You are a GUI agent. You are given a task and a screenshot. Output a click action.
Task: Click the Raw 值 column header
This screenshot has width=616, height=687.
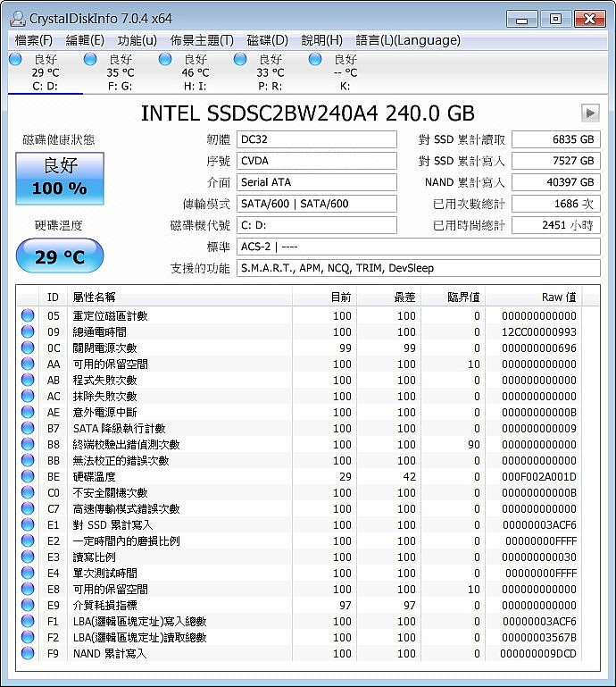click(534, 297)
